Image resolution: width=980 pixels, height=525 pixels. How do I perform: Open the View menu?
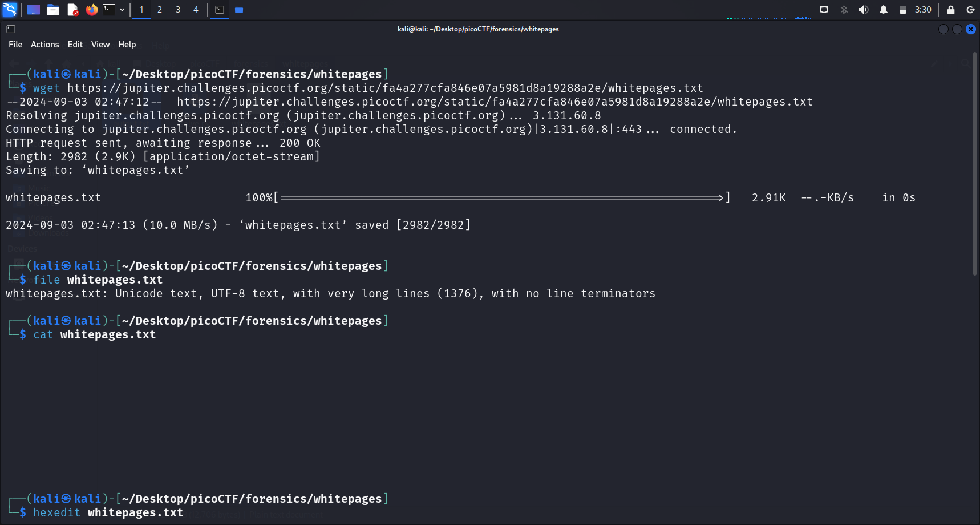click(x=100, y=45)
